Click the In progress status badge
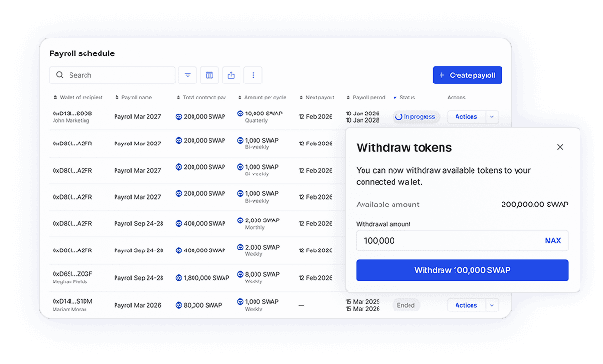Screen dimensions: 603x364 (x=416, y=116)
